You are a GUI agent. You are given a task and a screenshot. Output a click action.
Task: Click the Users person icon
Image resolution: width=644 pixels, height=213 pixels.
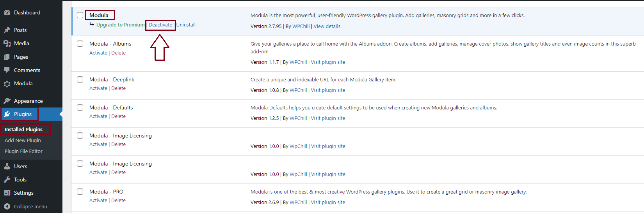(7, 166)
